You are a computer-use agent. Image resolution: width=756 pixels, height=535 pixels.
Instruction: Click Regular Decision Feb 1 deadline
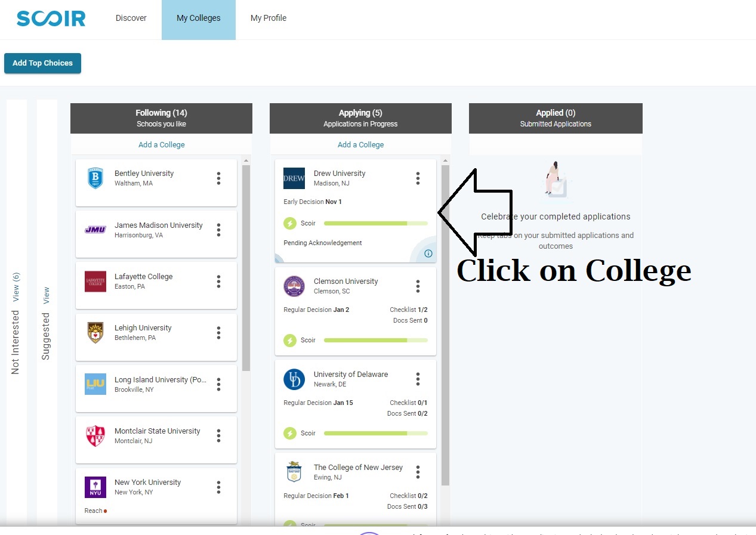point(316,496)
